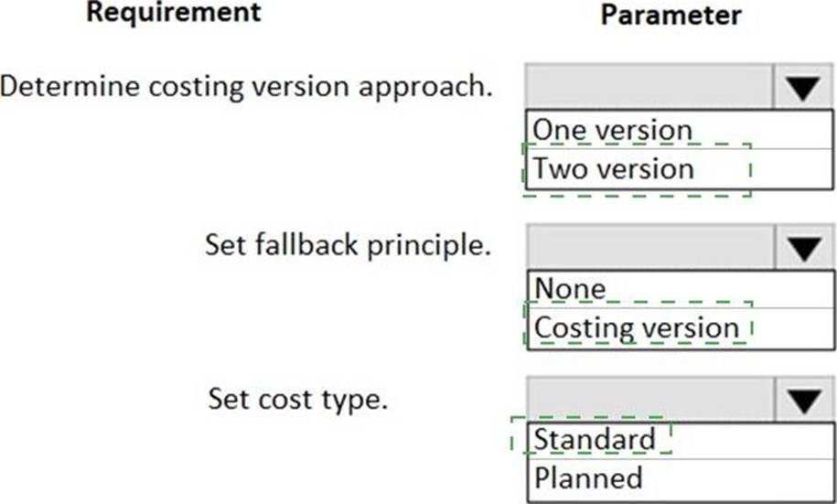Click the green dashed box around 'Standard'

click(x=591, y=435)
